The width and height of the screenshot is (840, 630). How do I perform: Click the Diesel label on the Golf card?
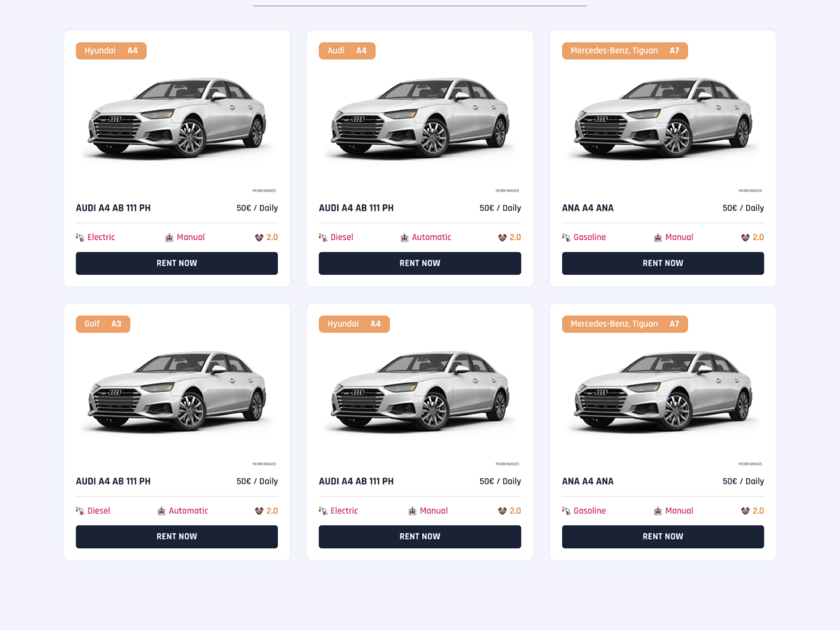pyautogui.click(x=99, y=511)
